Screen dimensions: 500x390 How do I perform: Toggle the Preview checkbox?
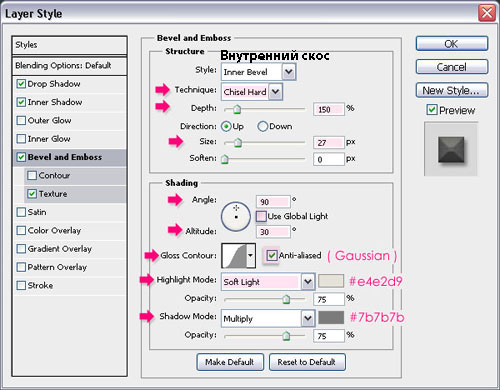[x=432, y=110]
